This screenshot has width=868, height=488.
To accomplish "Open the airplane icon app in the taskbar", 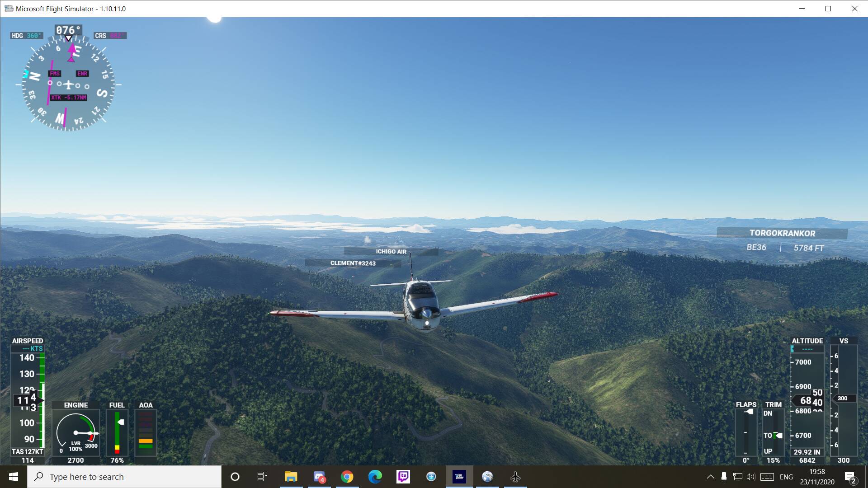I will [515, 477].
